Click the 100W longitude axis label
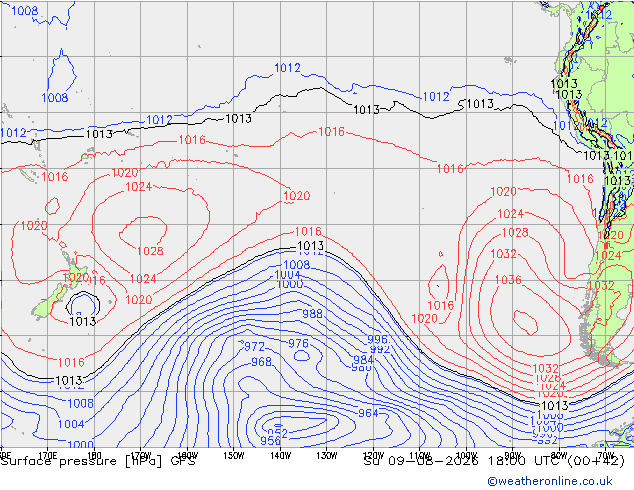This screenshot has height=490, width=634. click(466, 456)
